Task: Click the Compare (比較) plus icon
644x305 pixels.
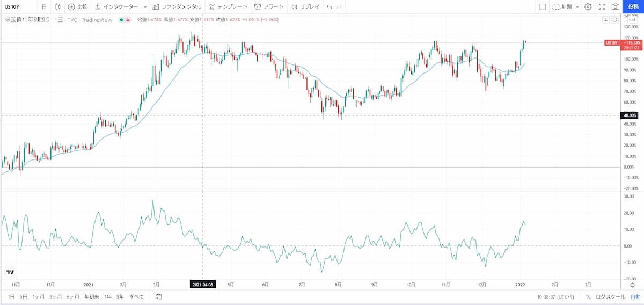Action: (x=71, y=7)
